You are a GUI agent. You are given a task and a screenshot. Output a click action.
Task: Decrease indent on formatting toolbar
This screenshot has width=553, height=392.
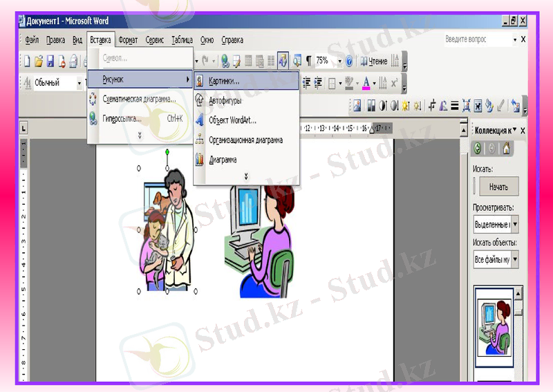[306, 83]
